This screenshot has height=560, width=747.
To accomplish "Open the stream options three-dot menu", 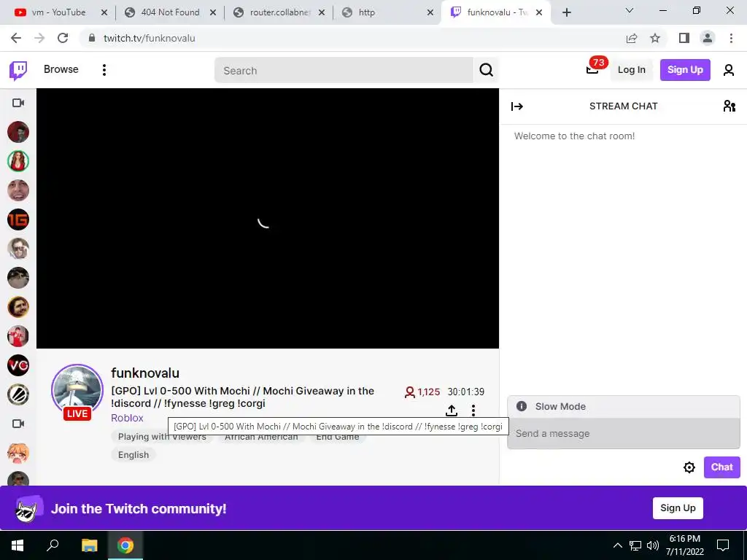I will coord(473,410).
